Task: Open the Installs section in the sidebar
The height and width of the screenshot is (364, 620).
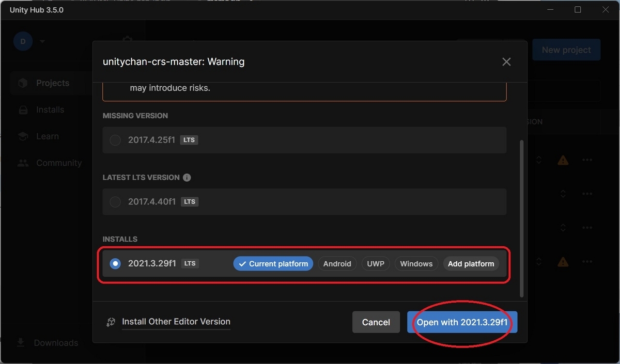Action: 50,110
